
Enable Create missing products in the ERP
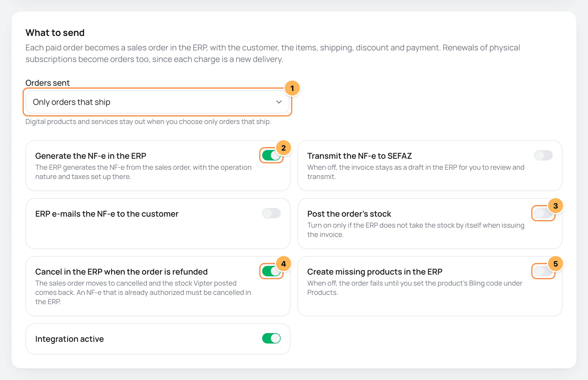543,271
